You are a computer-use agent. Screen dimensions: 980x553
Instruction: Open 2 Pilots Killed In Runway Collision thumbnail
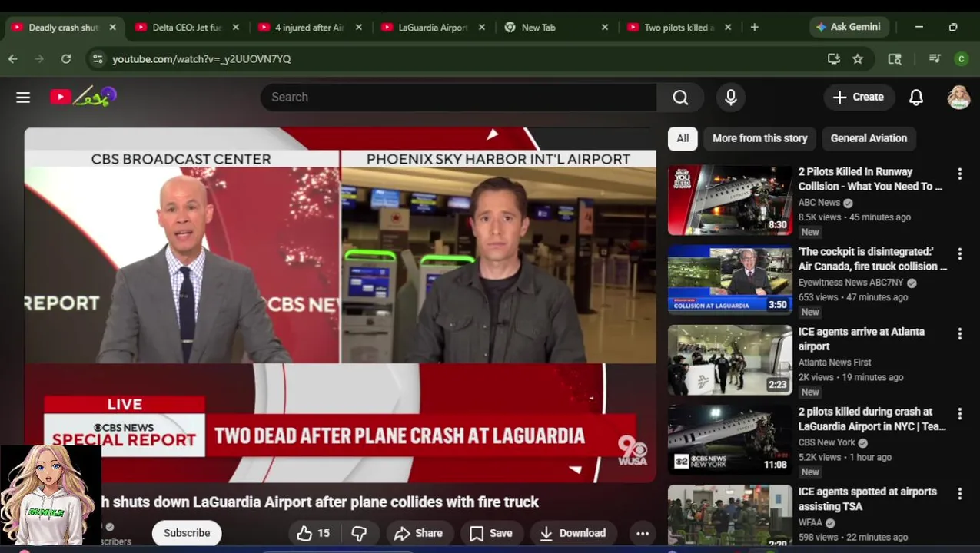point(730,200)
